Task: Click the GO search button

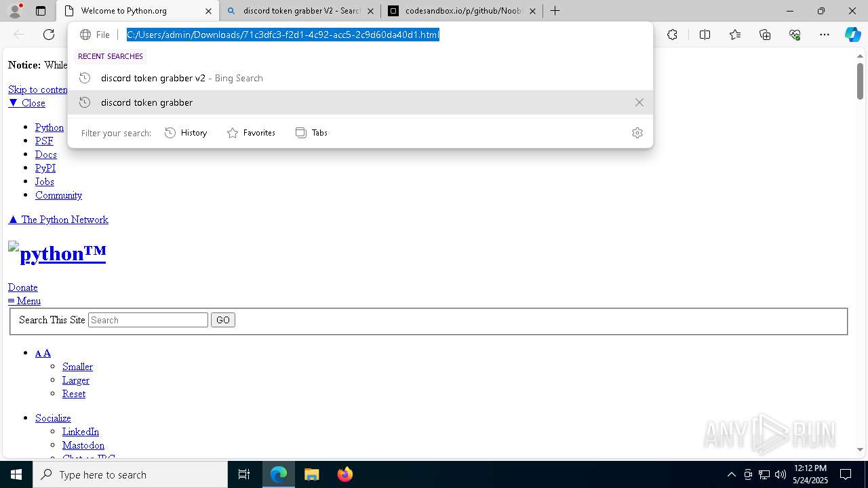Action: (x=223, y=320)
